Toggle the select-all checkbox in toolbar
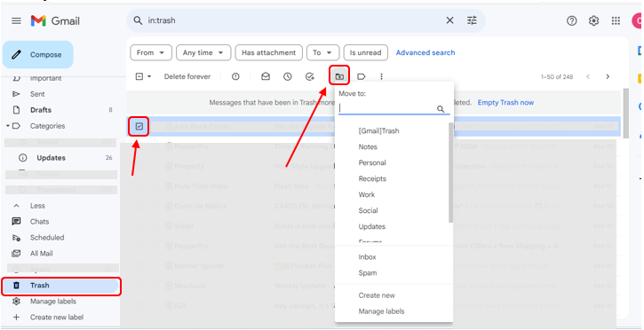This screenshot has height=330, width=644. (139, 76)
